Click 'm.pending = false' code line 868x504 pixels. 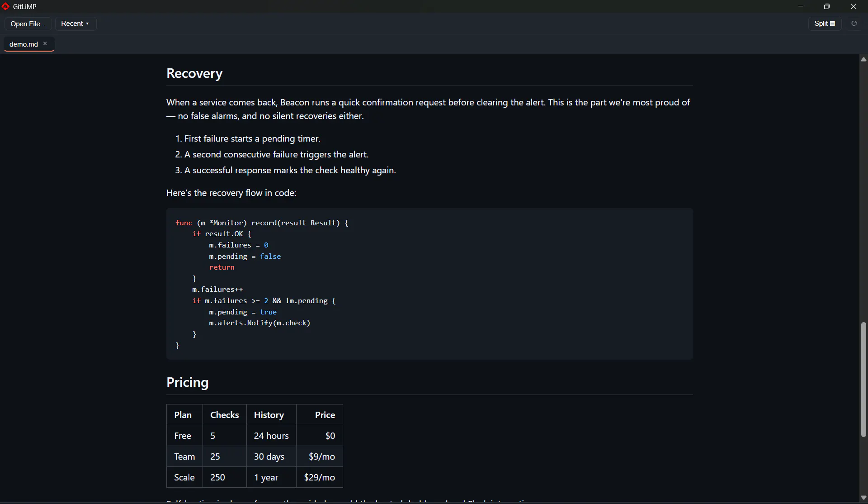(245, 256)
